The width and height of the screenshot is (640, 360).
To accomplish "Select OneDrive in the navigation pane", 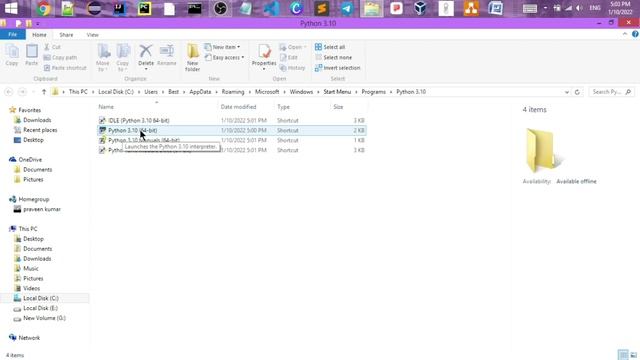I will tap(30, 160).
